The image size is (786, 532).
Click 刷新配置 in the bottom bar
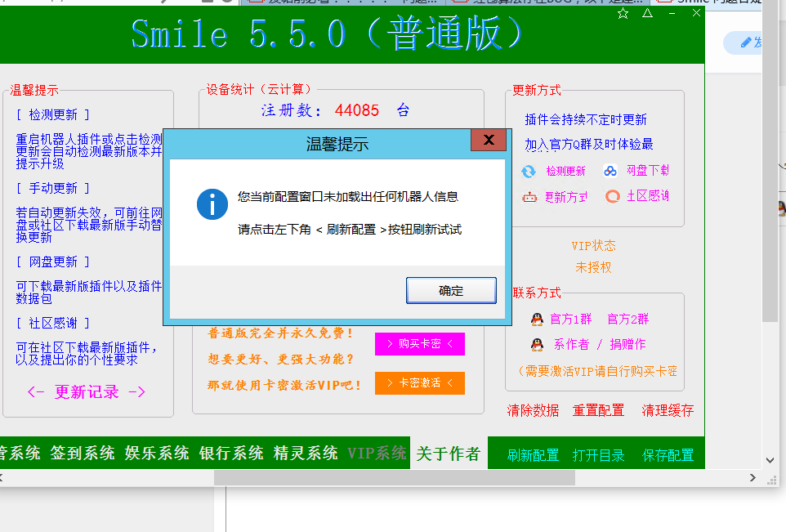(x=533, y=455)
